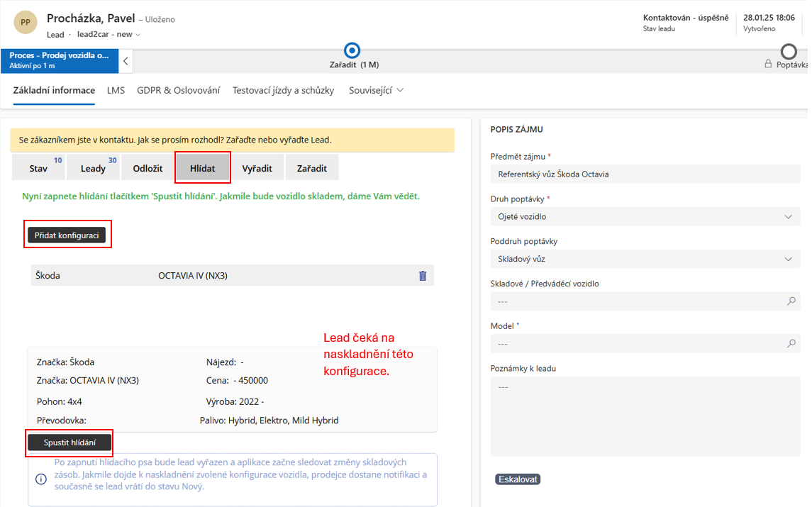Click the search icon in Model field
812x507 pixels.
(791, 344)
